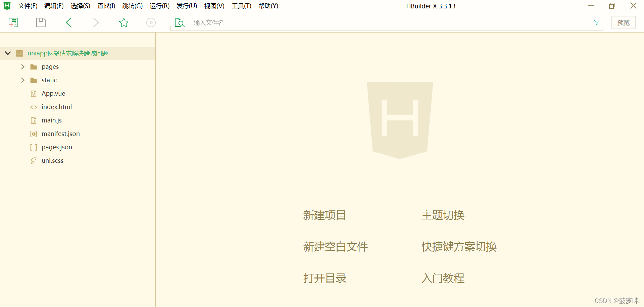Viewport: 644px width, 307px height.
Task: Click the 预览 preview button
Action: pos(624,22)
